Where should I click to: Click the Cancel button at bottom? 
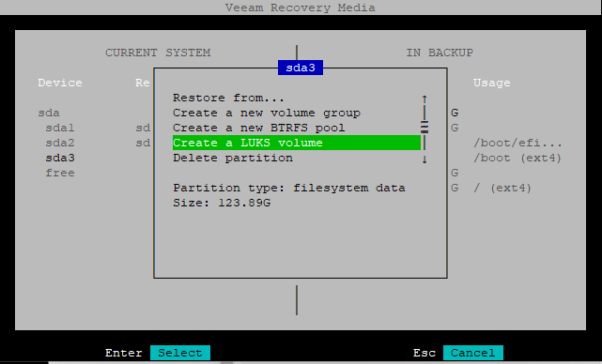click(x=473, y=353)
